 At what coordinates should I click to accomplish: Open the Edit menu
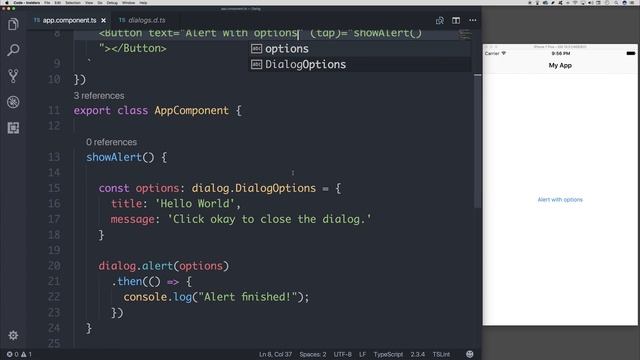tap(58, 2)
